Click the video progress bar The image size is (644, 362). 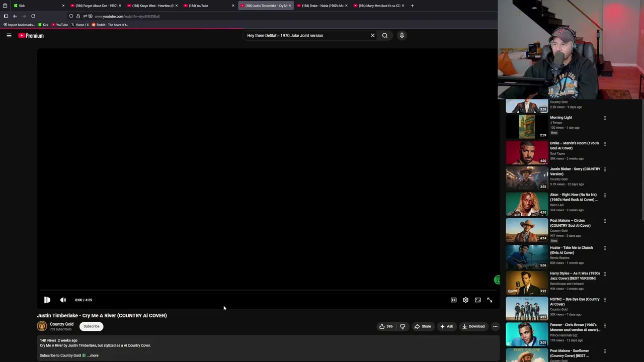(267, 291)
